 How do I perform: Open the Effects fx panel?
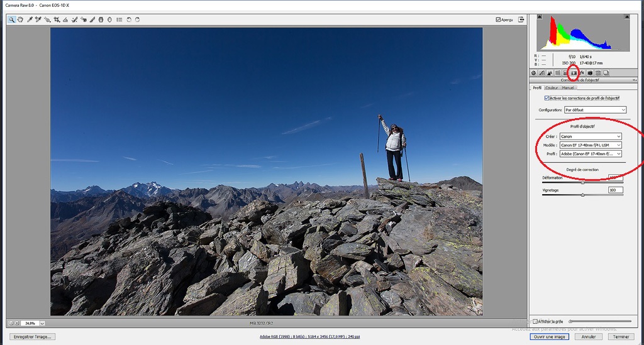coord(582,73)
